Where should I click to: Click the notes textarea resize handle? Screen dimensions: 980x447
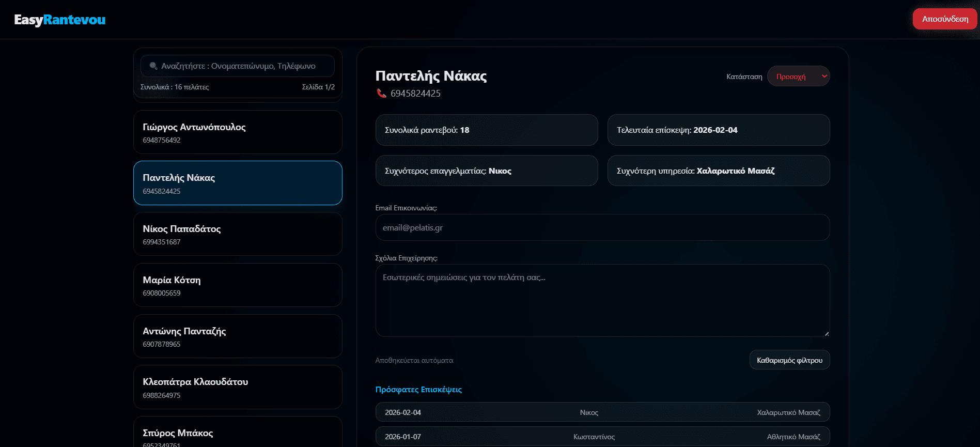coord(827,334)
